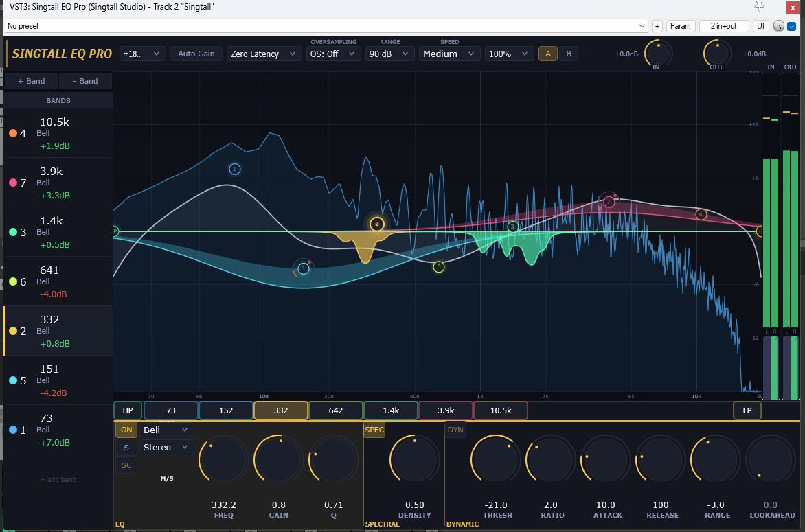805x532 pixels.
Task: Click the blue dot of band 1 in list
Action: point(13,430)
